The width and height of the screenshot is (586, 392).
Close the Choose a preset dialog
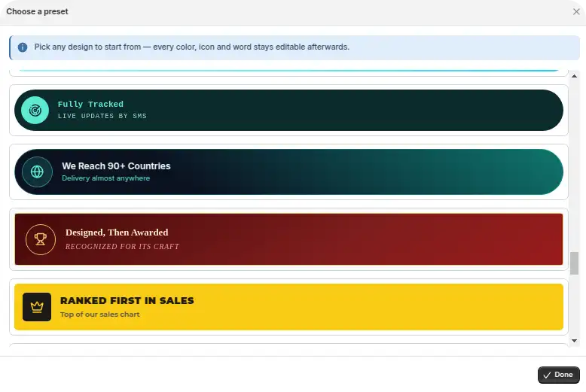(x=576, y=11)
